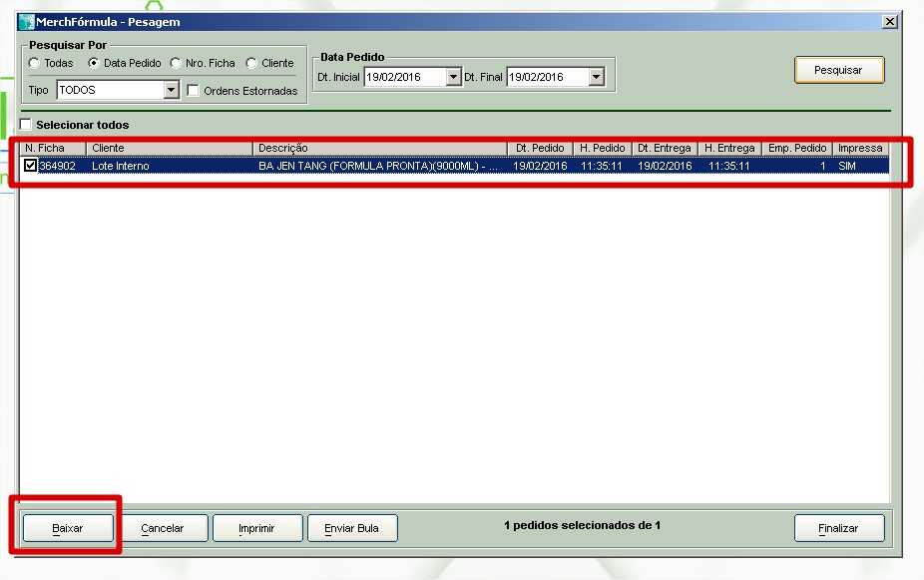Close the Pesagem window

(889, 22)
